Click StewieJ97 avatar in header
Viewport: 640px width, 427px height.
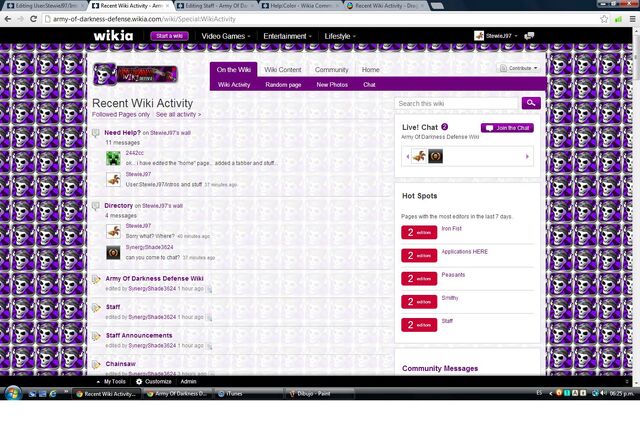479,36
